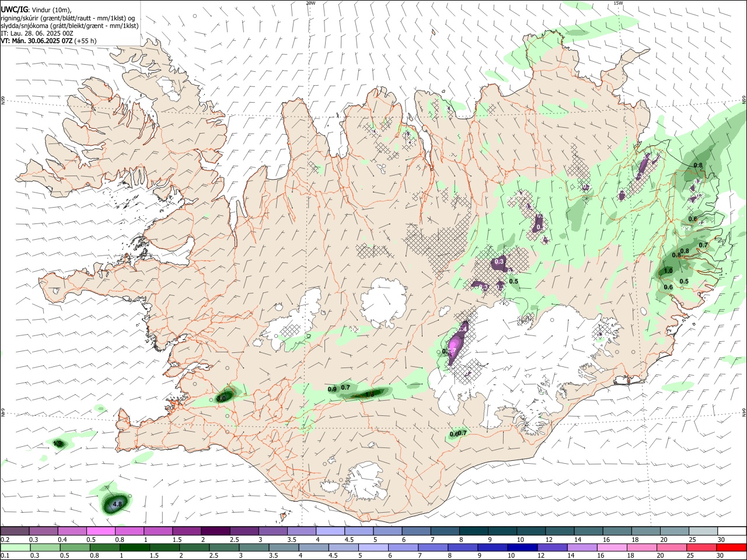Click the darkest purple 2 swatch in upper legend
This screenshot has height=560, width=747.
215,531
